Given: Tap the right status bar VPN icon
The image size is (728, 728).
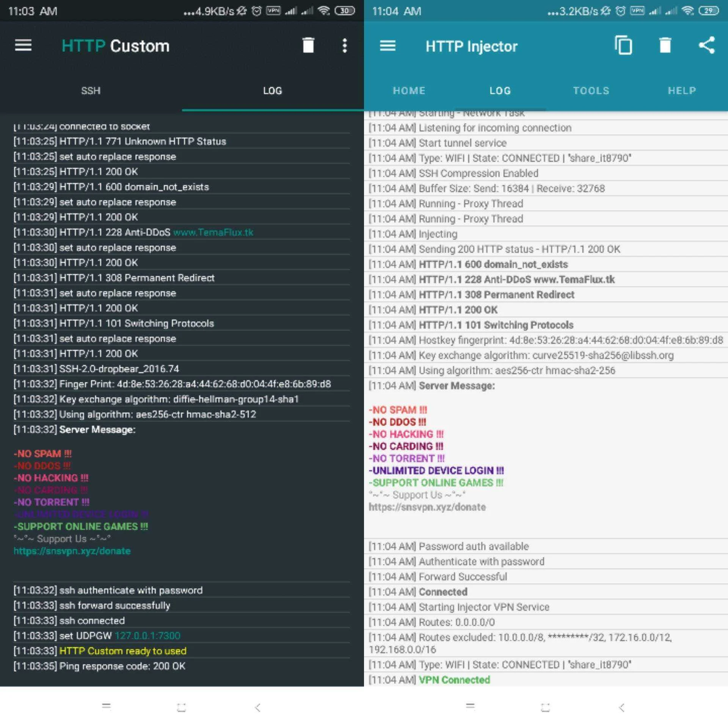Looking at the screenshot, I should tap(637, 11).
